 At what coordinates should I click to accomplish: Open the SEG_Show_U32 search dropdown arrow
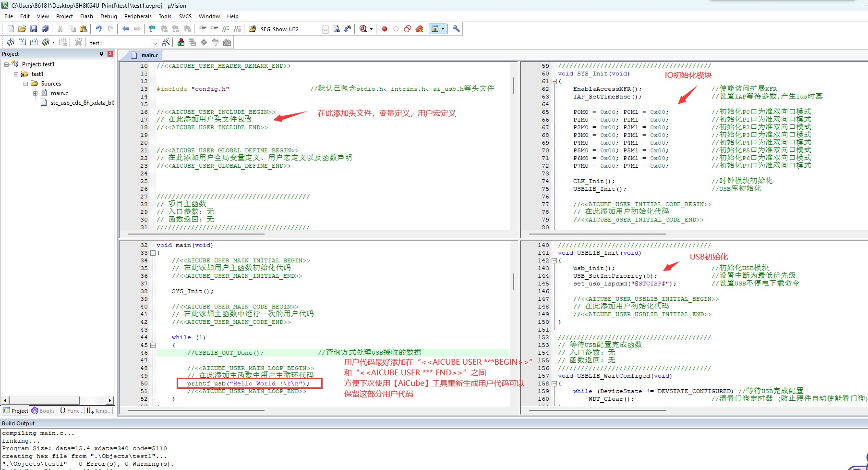[x=325, y=29]
